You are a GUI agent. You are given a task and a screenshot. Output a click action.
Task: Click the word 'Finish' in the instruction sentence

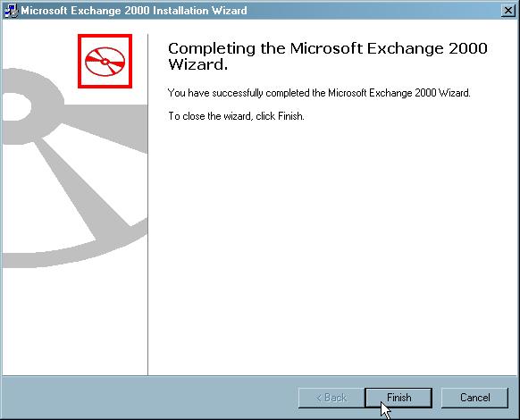(x=290, y=116)
